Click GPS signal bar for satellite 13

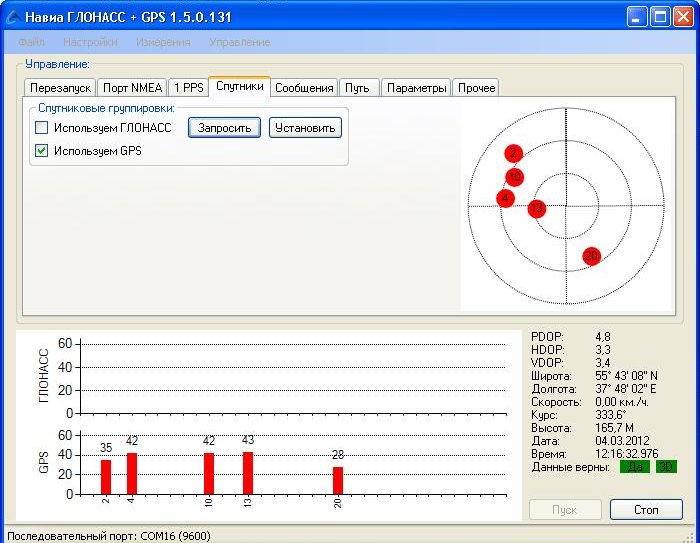coord(248,473)
